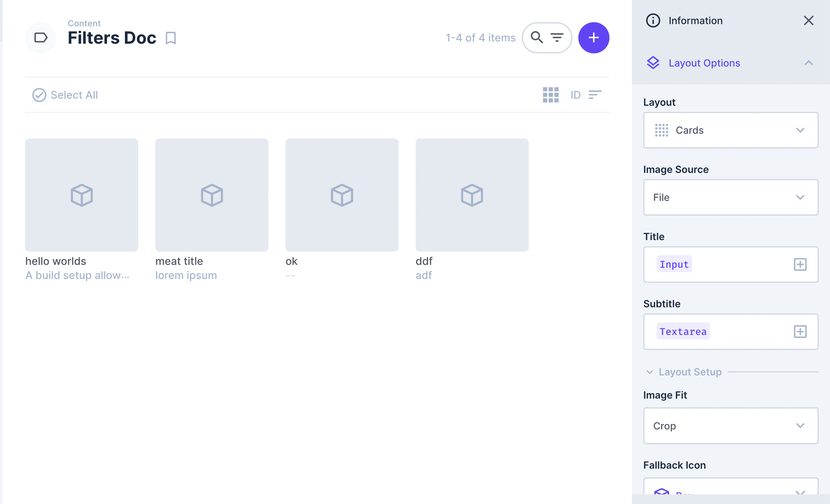Screen dimensions: 830x504
Task: Open the 'hello worlds' item card
Action: coord(81,195)
